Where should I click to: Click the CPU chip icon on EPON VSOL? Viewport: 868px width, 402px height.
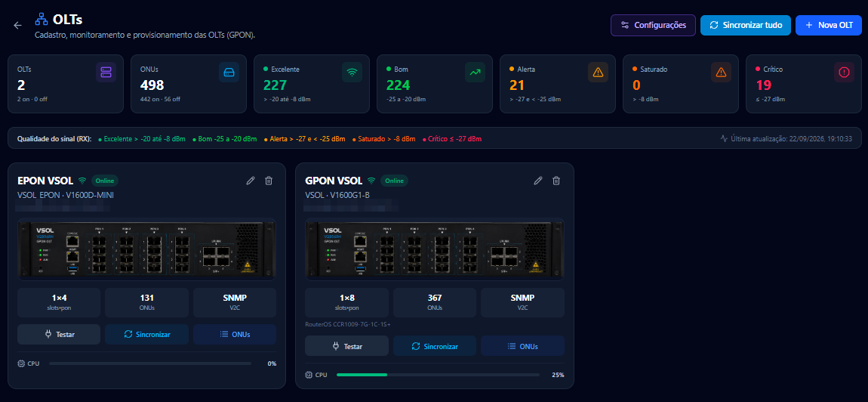(x=22, y=363)
